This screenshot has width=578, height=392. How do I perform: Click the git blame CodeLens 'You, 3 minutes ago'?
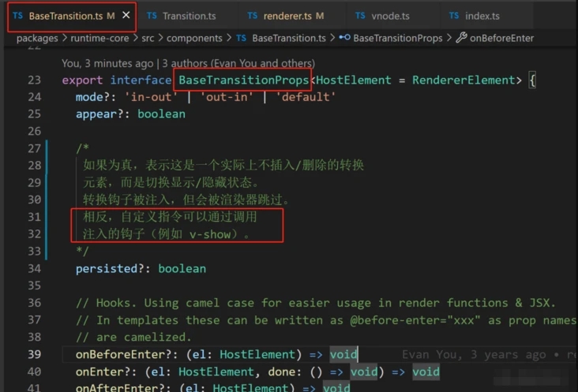pyautogui.click(x=107, y=63)
